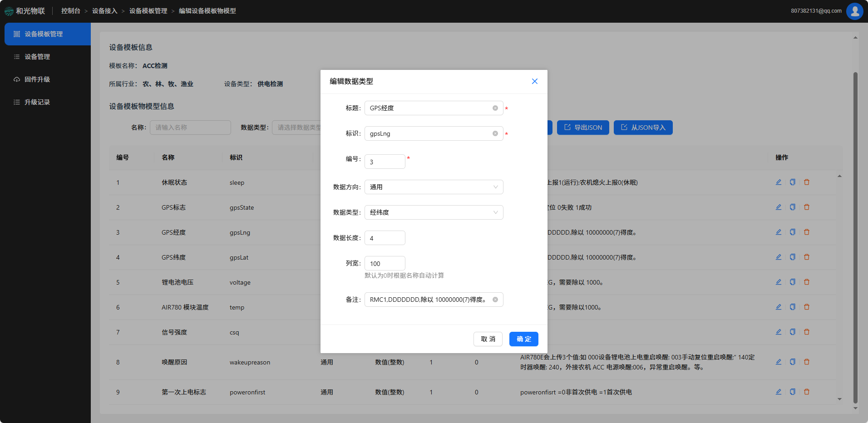The width and height of the screenshot is (868, 423).
Task: Open user avatar menu
Action: pyautogui.click(x=854, y=11)
